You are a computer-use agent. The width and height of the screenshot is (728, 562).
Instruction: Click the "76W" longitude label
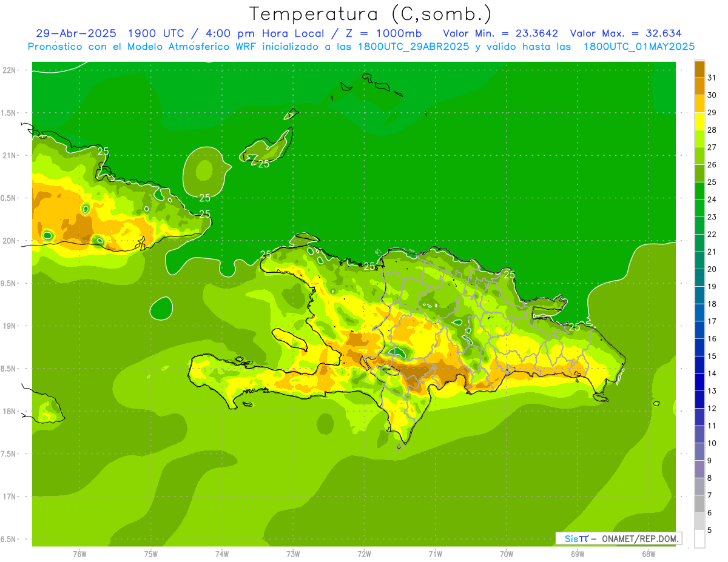(x=79, y=554)
